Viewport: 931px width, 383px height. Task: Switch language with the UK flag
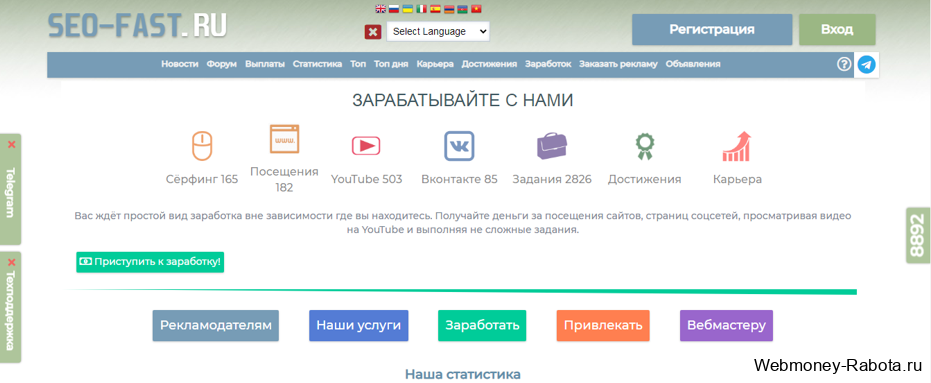381,9
